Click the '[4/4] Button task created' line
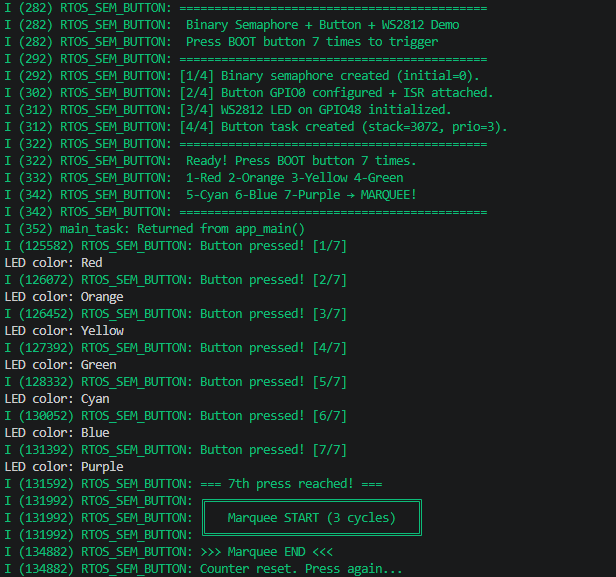The width and height of the screenshot is (616, 577). click(256, 127)
